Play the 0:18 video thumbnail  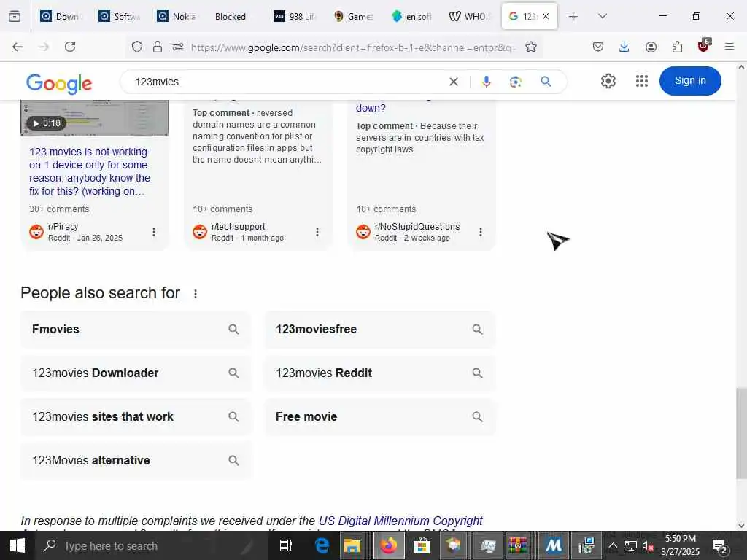click(94, 117)
